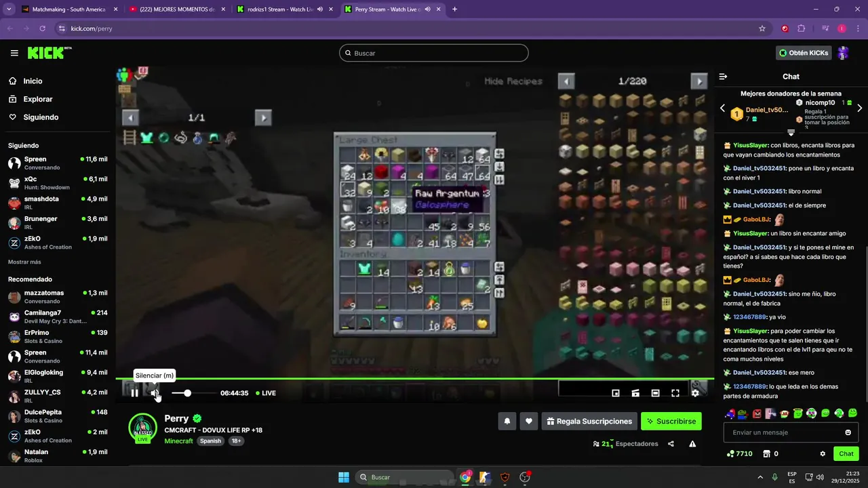Open Chrome from the Windows taskbar
868x488 pixels.
[465, 477]
